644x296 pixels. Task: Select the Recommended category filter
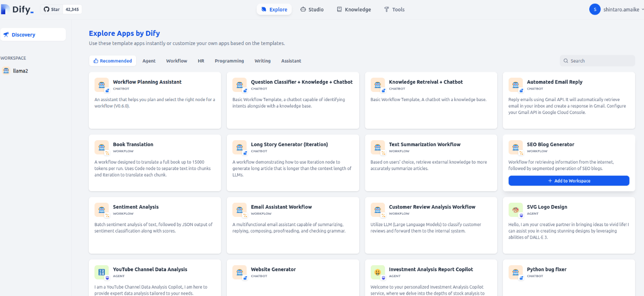coord(112,61)
